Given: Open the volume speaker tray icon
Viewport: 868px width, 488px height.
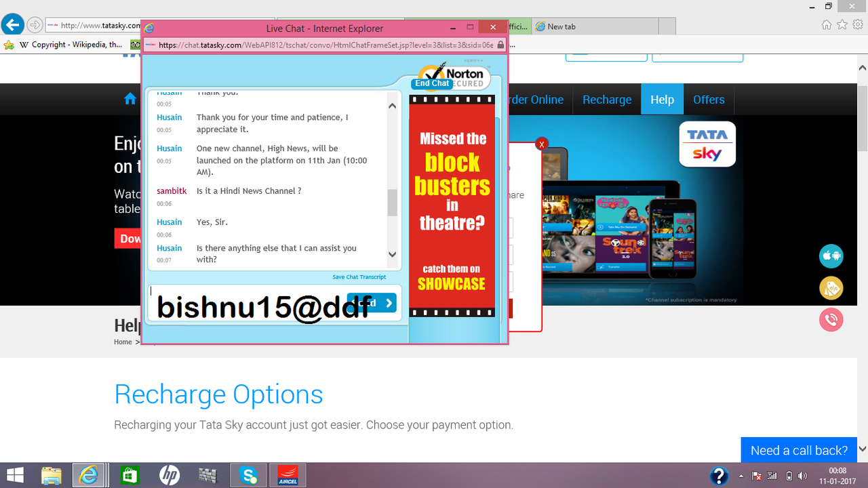Looking at the screenshot, I should pyautogui.click(x=803, y=476).
